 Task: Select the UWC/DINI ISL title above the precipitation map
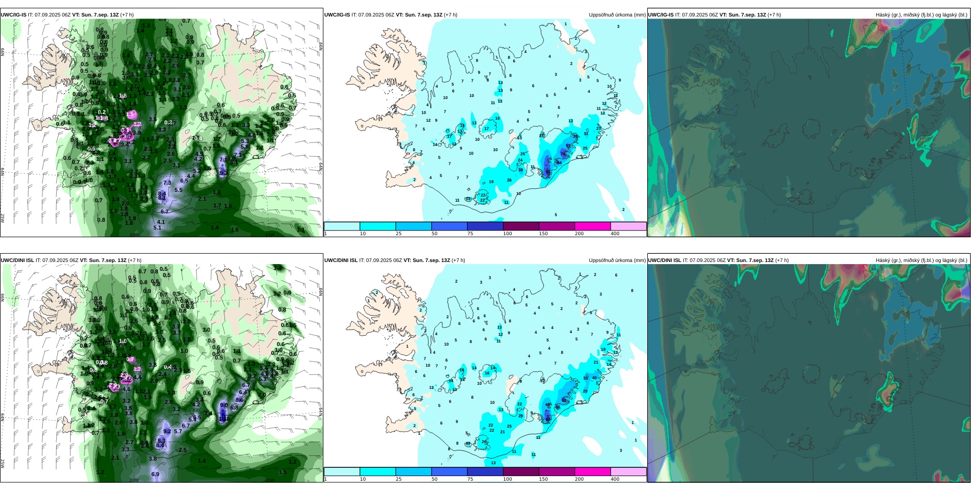point(395,260)
